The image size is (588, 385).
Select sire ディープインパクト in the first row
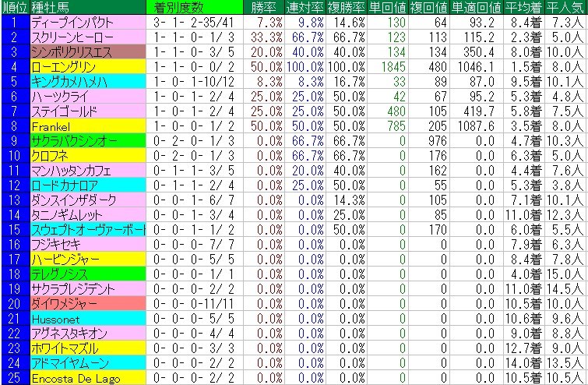tap(88, 23)
